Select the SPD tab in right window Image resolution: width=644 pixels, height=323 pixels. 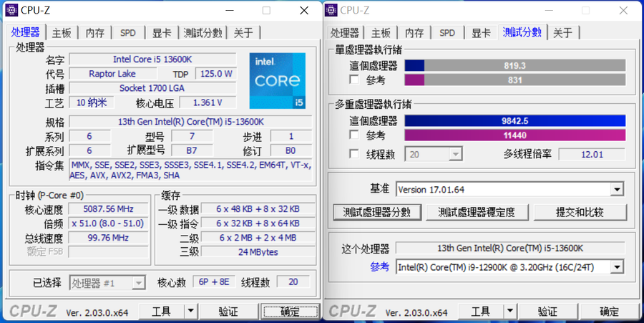447,33
